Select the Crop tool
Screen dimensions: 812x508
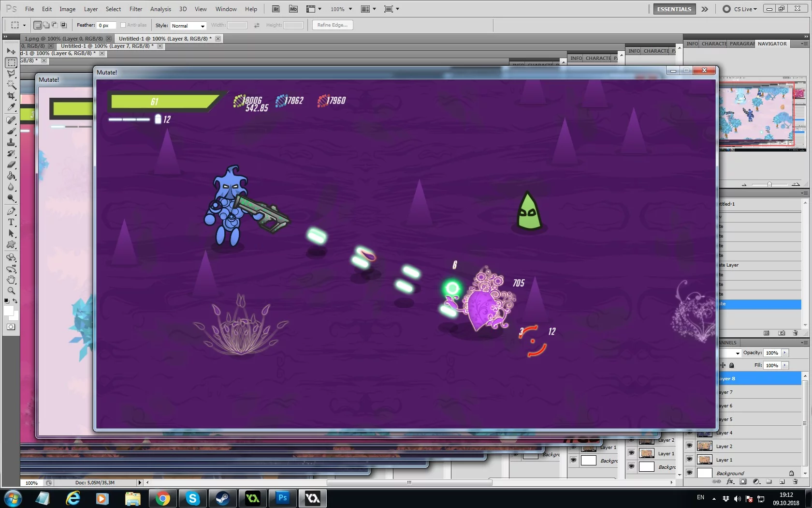coord(11,96)
